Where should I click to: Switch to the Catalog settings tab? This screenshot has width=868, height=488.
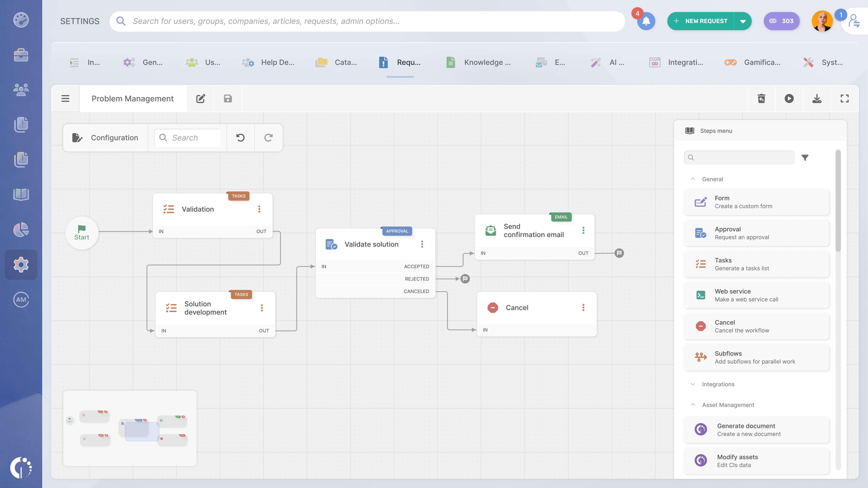336,62
